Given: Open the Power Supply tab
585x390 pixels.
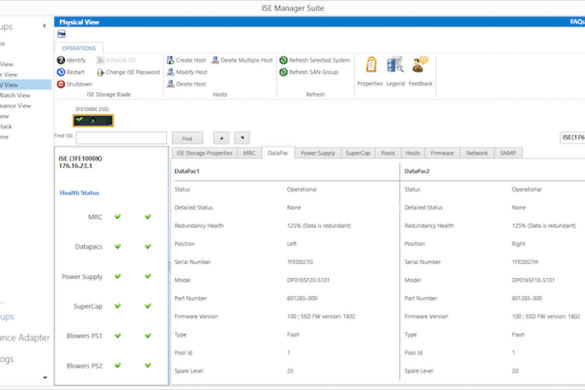Looking at the screenshot, I should (x=317, y=153).
